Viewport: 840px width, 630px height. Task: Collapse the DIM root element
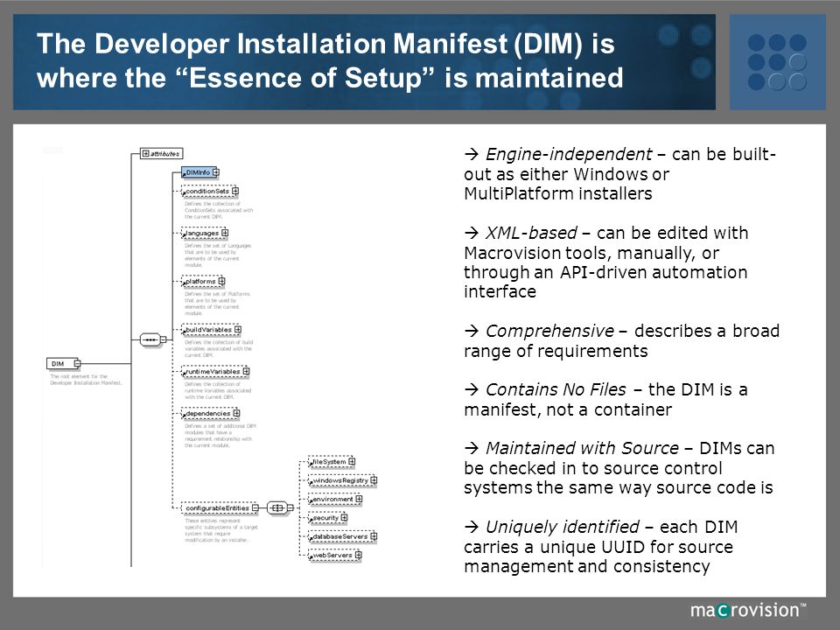(77, 364)
